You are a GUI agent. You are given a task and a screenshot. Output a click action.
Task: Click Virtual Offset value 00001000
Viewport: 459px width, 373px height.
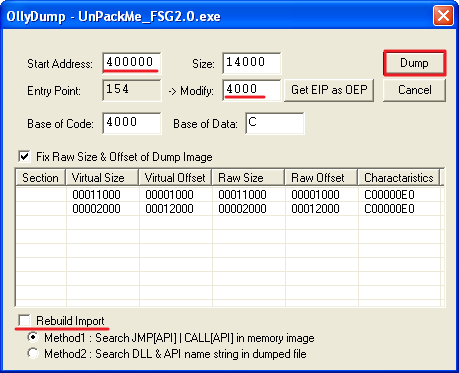tap(169, 195)
